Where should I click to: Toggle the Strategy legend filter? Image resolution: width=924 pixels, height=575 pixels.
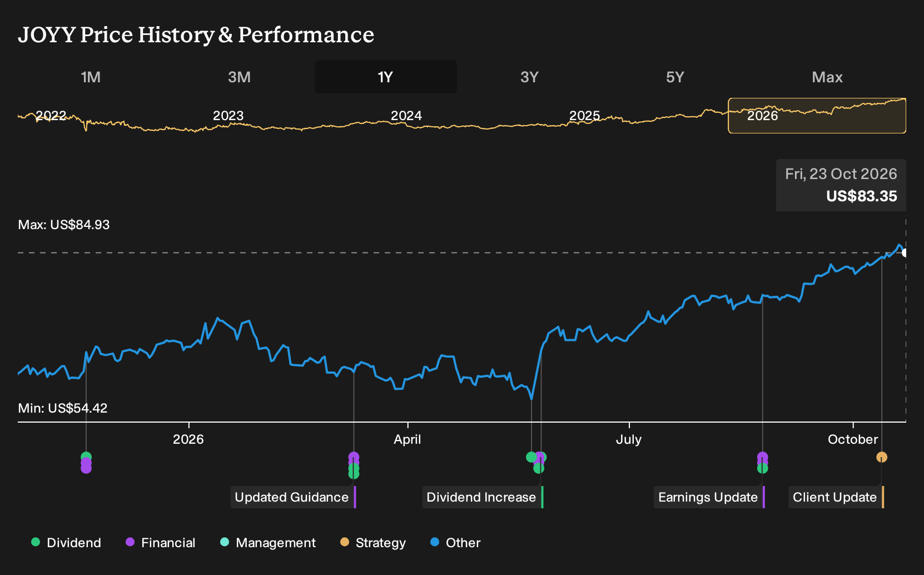(x=373, y=543)
